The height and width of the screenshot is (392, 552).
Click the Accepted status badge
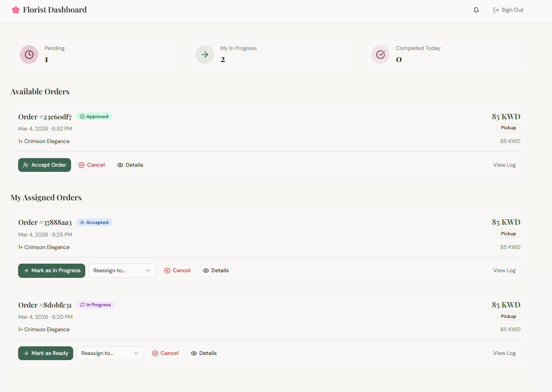tap(94, 222)
